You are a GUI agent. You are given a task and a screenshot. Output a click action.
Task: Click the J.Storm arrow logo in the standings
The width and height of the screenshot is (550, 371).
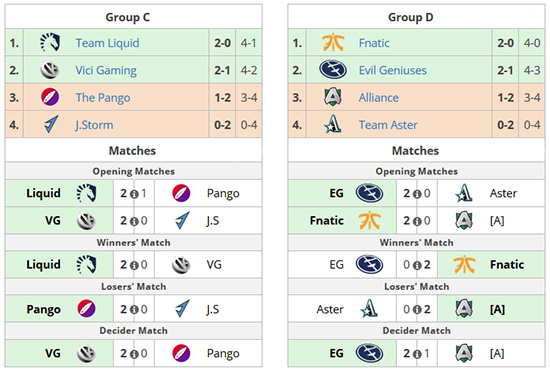(51, 124)
